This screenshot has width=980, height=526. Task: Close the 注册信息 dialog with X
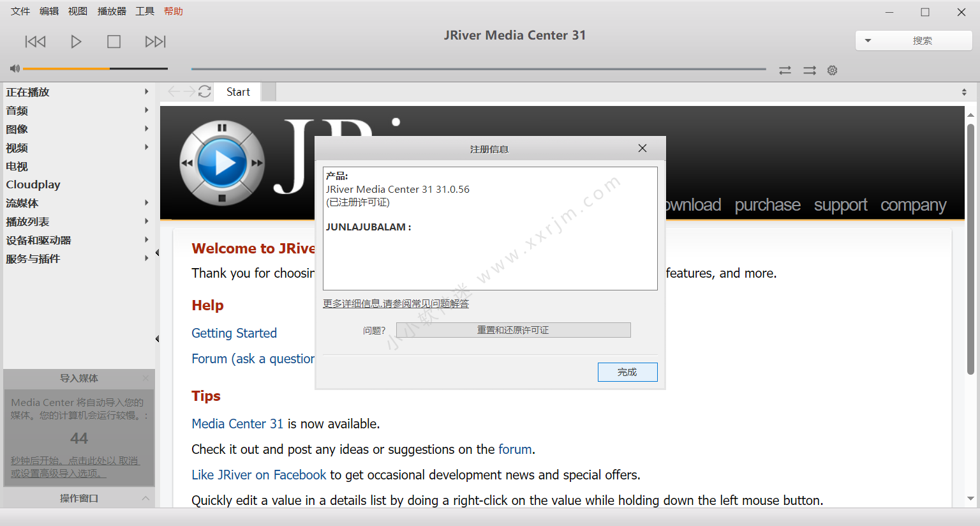(642, 148)
